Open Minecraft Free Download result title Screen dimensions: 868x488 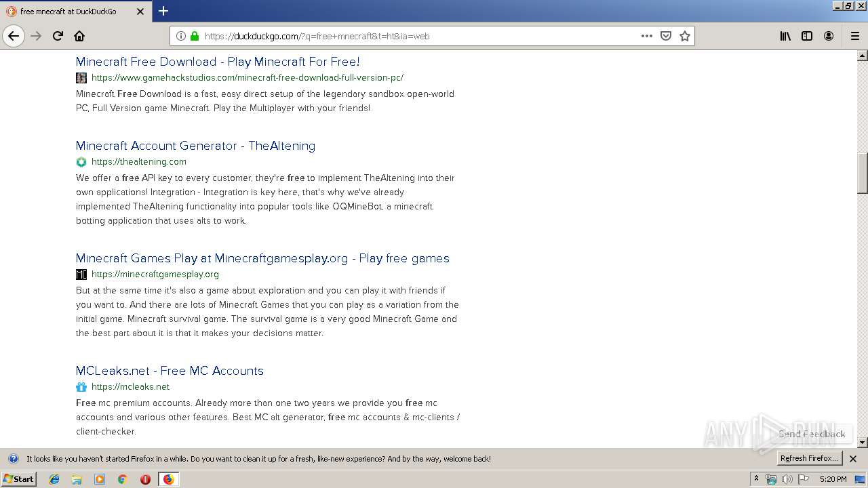(218, 62)
